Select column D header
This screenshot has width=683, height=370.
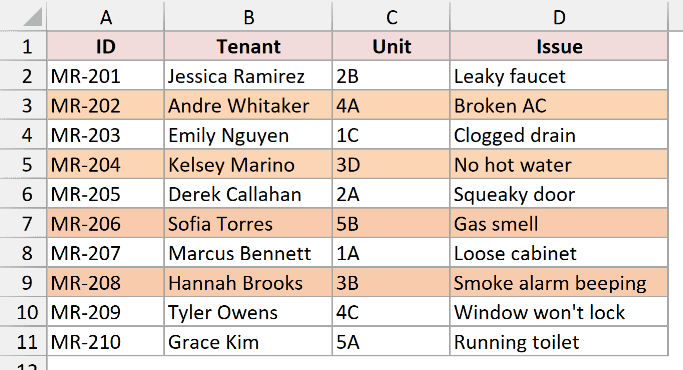click(559, 16)
